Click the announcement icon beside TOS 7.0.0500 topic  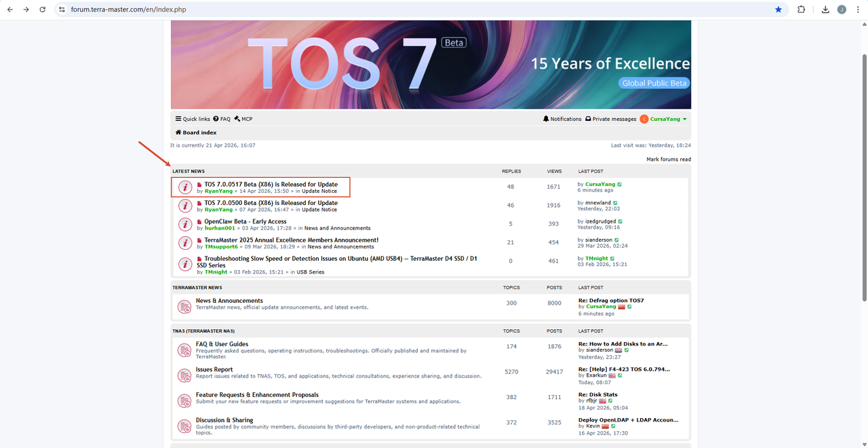(184, 206)
